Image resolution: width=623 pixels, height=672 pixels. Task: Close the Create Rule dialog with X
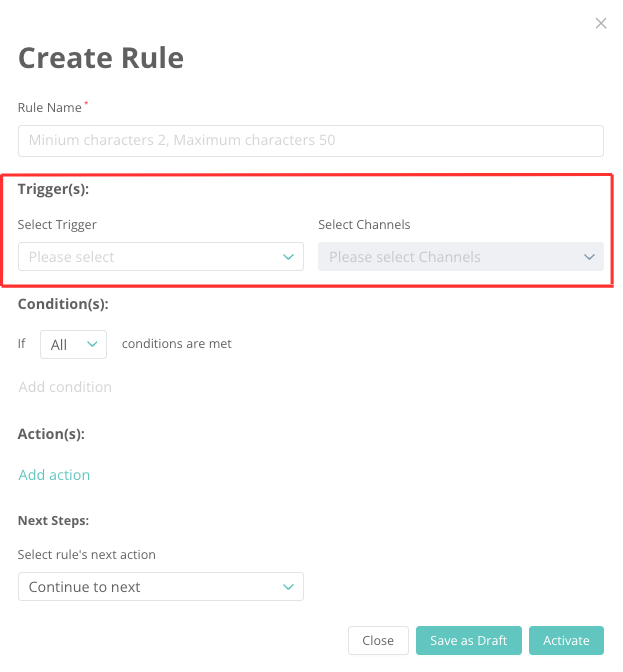(601, 23)
